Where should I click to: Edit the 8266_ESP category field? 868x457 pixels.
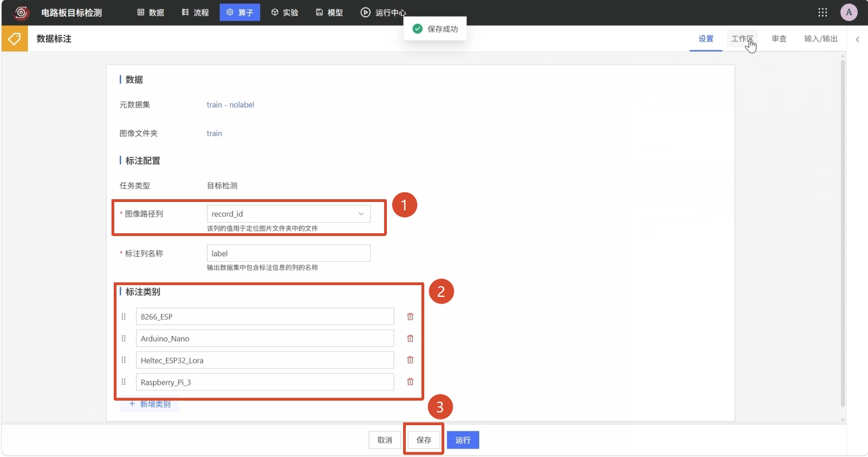(x=265, y=316)
